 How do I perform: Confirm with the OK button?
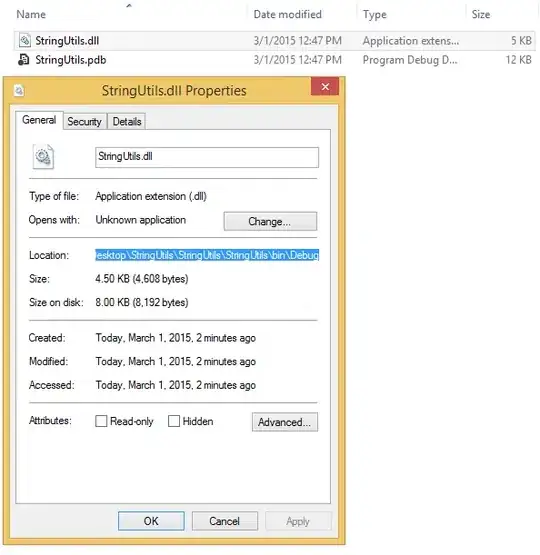point(151,521)
